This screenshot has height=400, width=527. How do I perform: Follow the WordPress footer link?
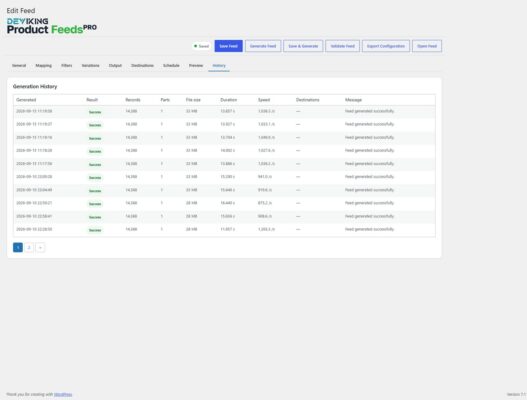point(63,394)
